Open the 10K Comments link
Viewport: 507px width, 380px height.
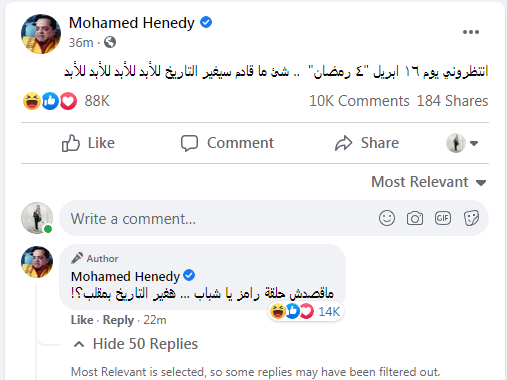pos(359,101)
